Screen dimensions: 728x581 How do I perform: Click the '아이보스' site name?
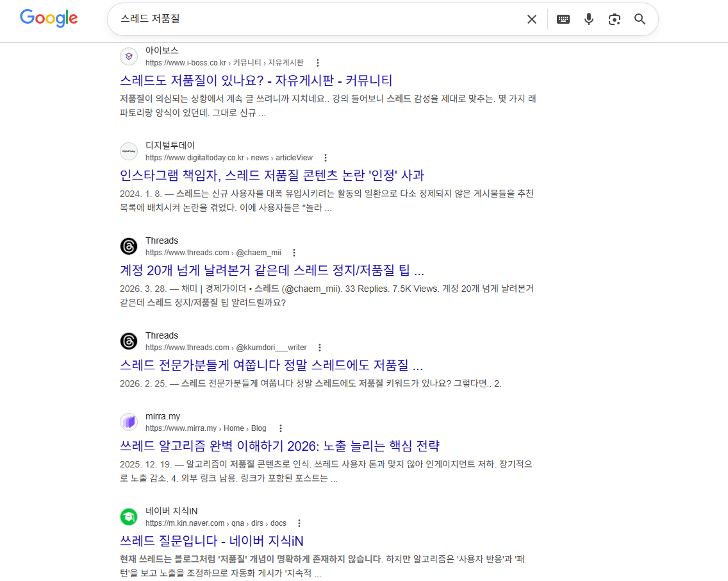point(161,50)
